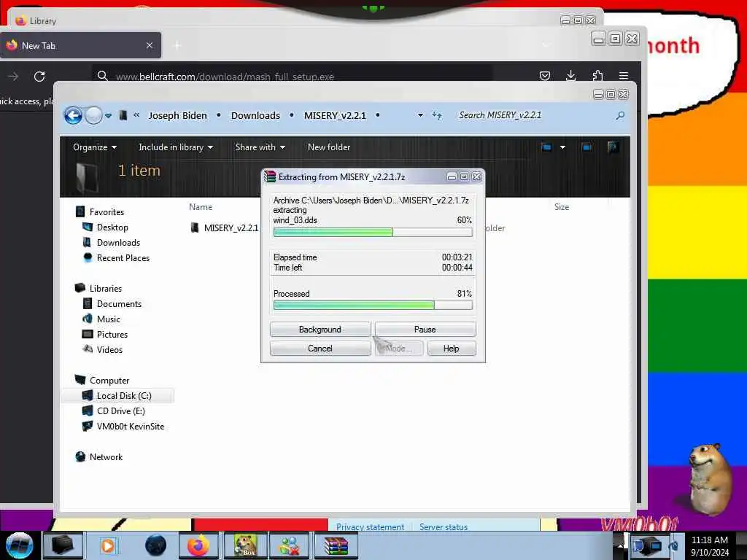Open the Firefox hamburger menu
Image resolution: width=747 pixels, height=560 pixels.
[x=624, y=76]
